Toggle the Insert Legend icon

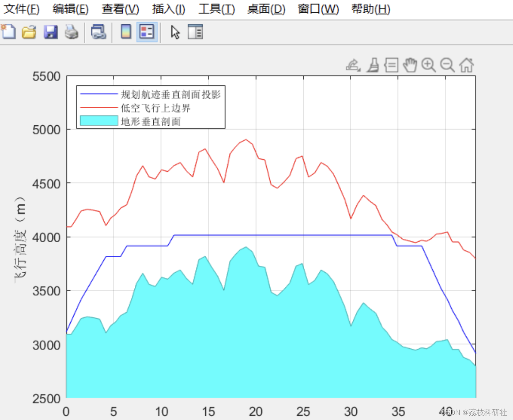[x=147, y=32]
